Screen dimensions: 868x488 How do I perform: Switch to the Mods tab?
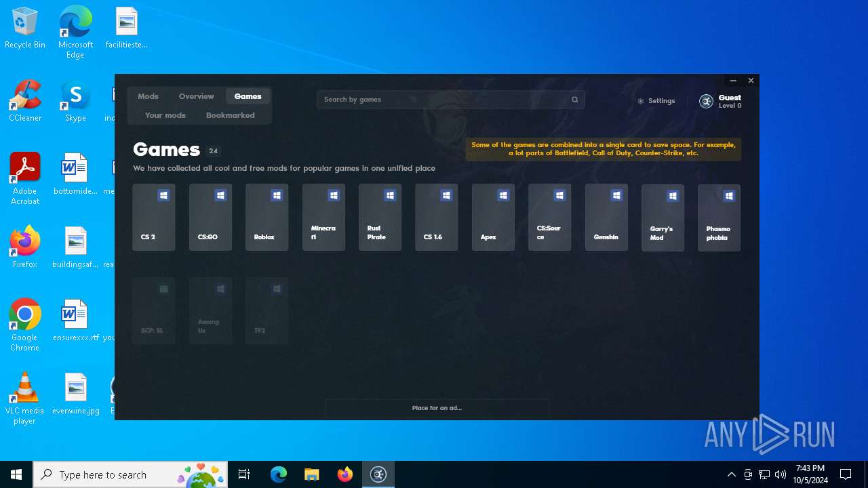coord(148,96)
